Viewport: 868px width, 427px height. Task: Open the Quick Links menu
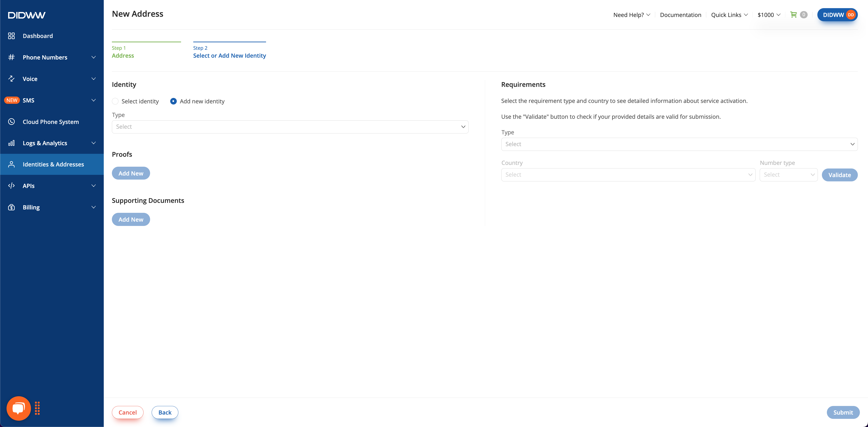729,15
